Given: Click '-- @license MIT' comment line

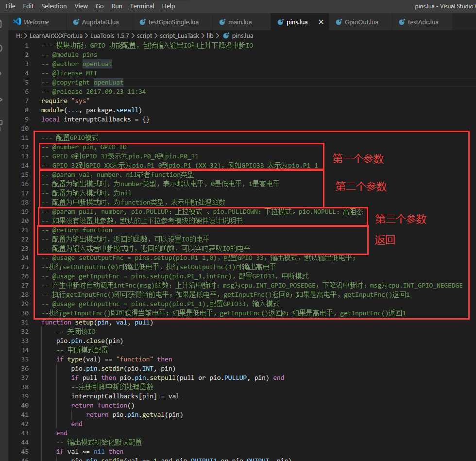Looking at the screenshot, I should pyautogui.click(x=69, y=73).
